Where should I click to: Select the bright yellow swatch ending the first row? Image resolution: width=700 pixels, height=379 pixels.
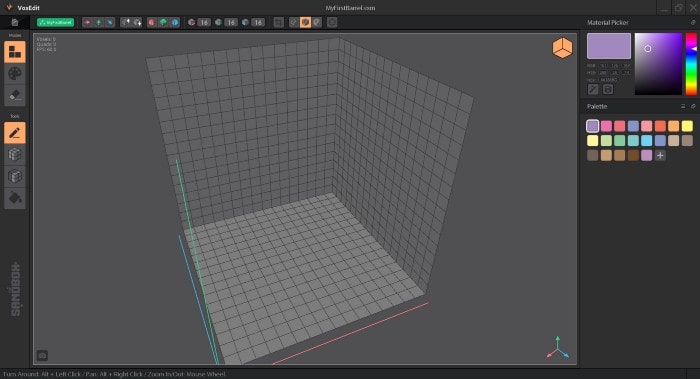(x=687, y=126)
